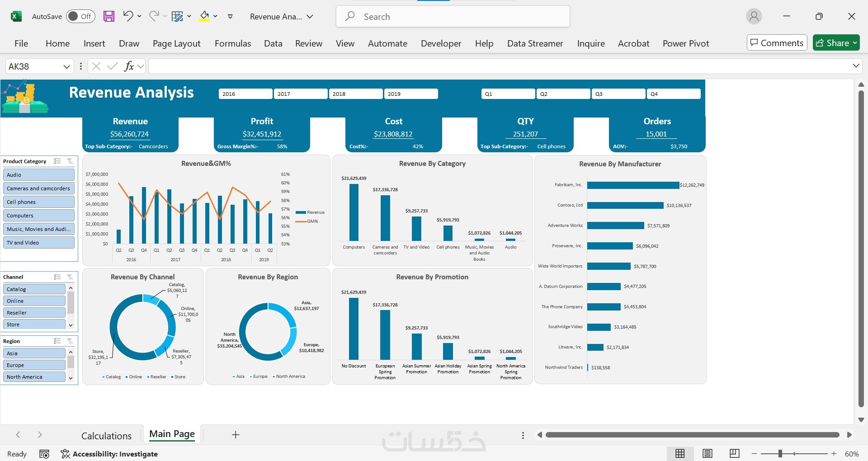The height and width of the screenshot is (461, 868).
Task: Expand the Name Box dropdown
Action: click(66, 66)
